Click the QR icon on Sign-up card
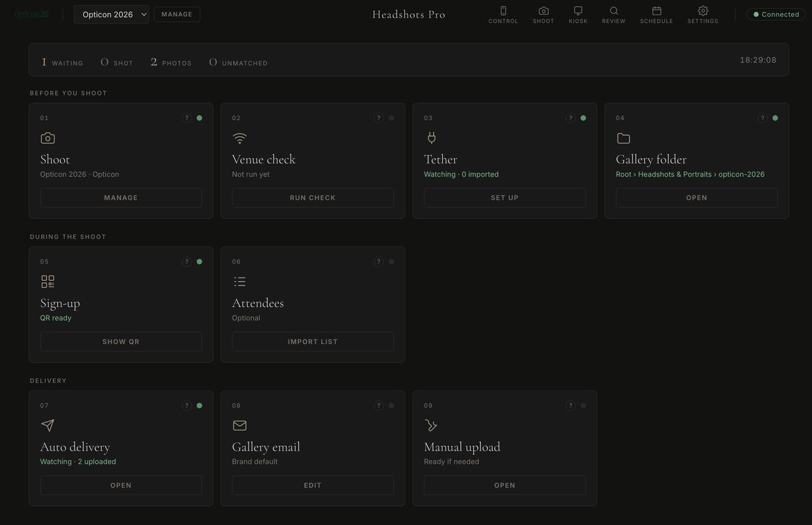This screenshot has height=525, width=812. coord(47,282)
